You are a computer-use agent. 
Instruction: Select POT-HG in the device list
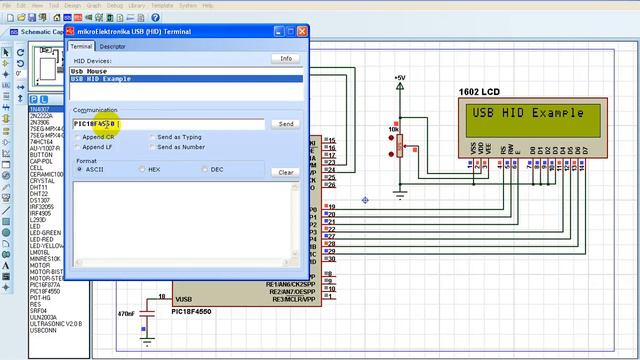point(40,298)
